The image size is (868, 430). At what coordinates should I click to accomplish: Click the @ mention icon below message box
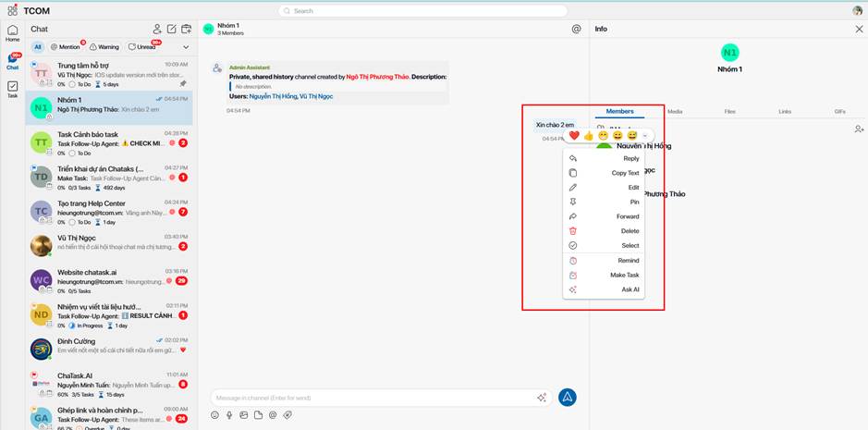273,414
